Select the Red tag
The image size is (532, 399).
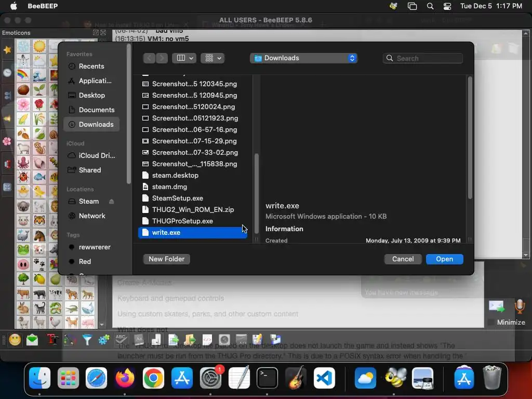click(x=91, y=262)
